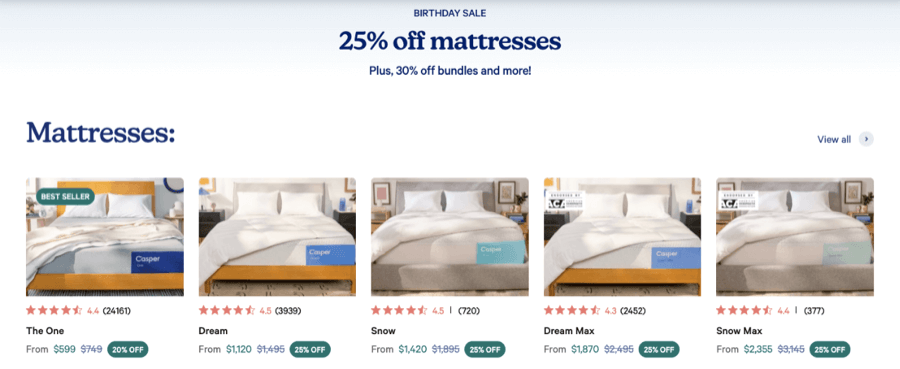Screen dimensions: 900x369
Task: Click the 25% OFF badge on Snow Max
Action: 829,349
